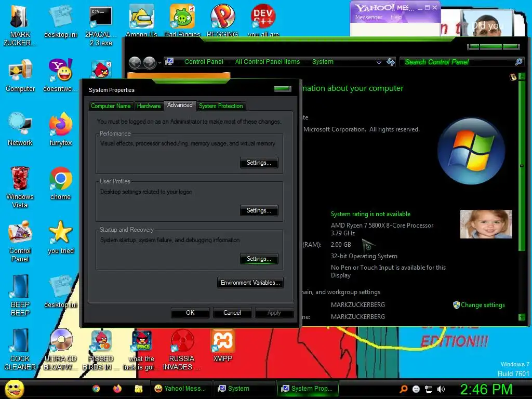Image resolution: width=532 pixels, height=399 pixels.
Task: Click the Environment Variables button
Action: [x=250, y=283]
